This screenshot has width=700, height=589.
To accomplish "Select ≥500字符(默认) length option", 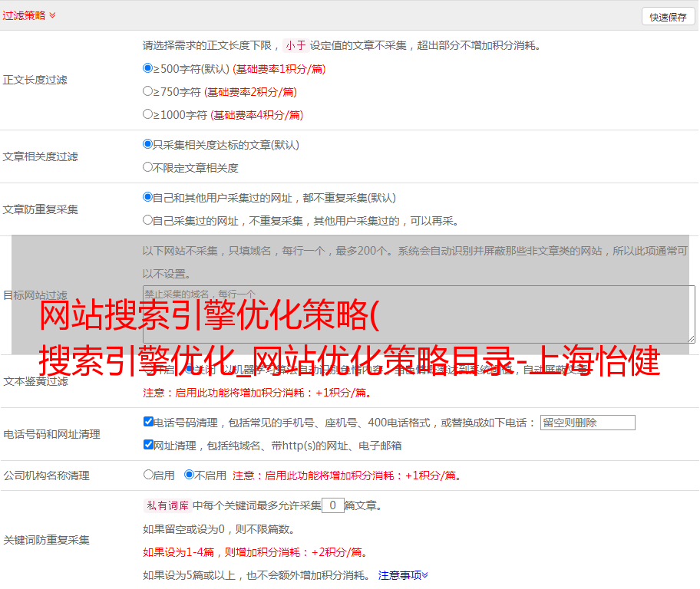I will coord(147,68).
